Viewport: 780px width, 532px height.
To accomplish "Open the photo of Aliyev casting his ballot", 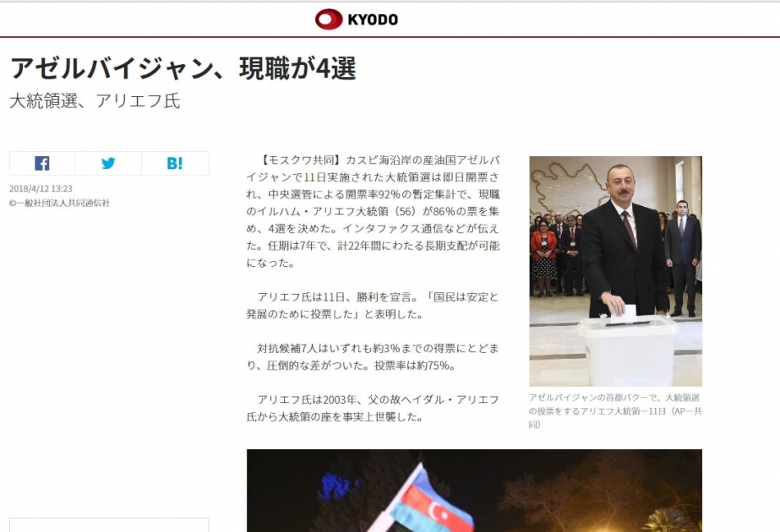I will pyautogui.click(x=615, y=271).
